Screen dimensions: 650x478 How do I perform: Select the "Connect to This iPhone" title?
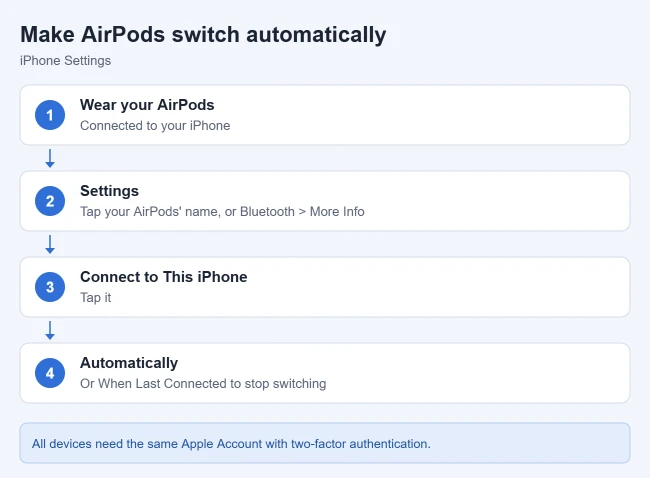pyautogui.click(x=164, y=277)
